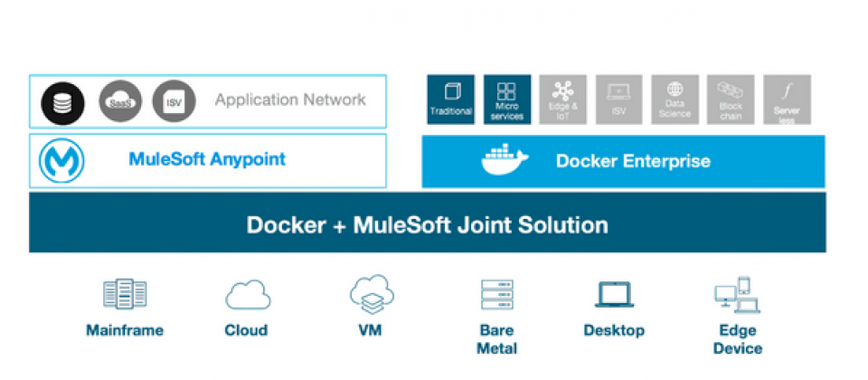Click the Cloud label
Image resolution: width=868 pixels, height=380 pixels.
(246, 331)
